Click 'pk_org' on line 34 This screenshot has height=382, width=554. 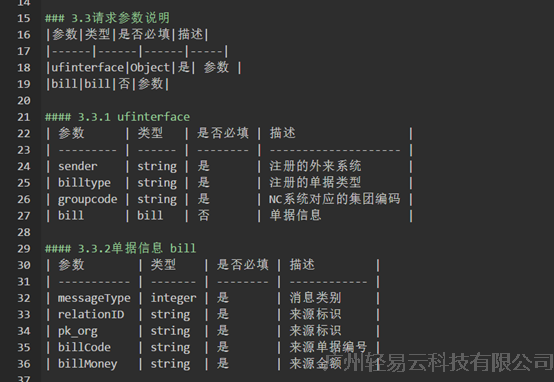pos(78,331)
